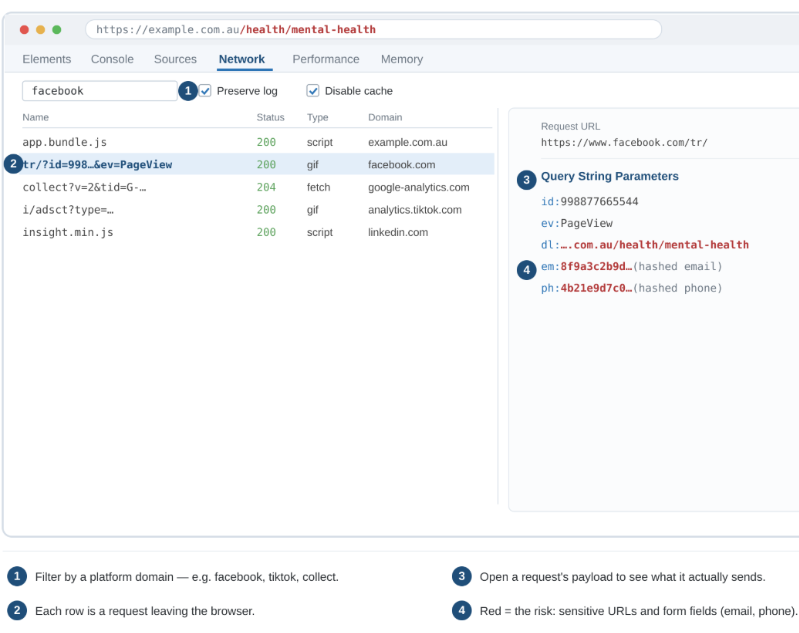Click the dl: mental-health URL parameter
The height and width of the screenshot is (633, 799).
tap(645, 245)
